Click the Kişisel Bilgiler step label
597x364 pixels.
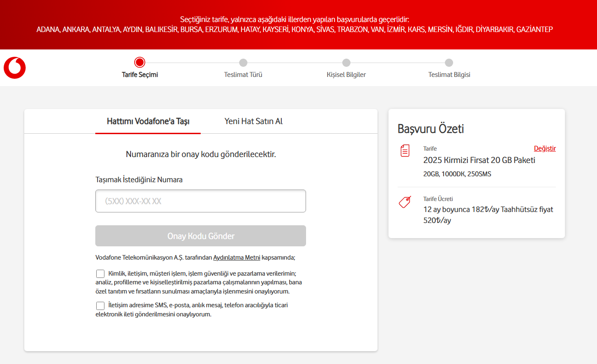coord(346,75)
